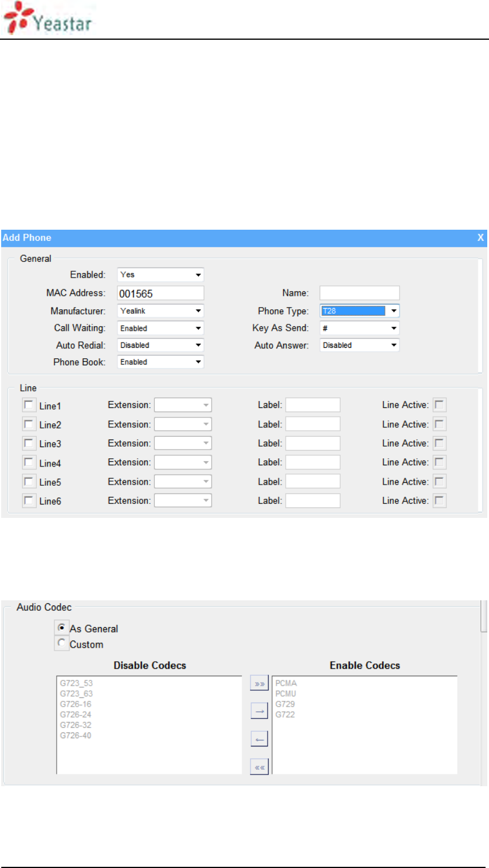Open Line5 Extension dropdown
The width and height of the screenshot is (489, 868).
coord(183,482)
